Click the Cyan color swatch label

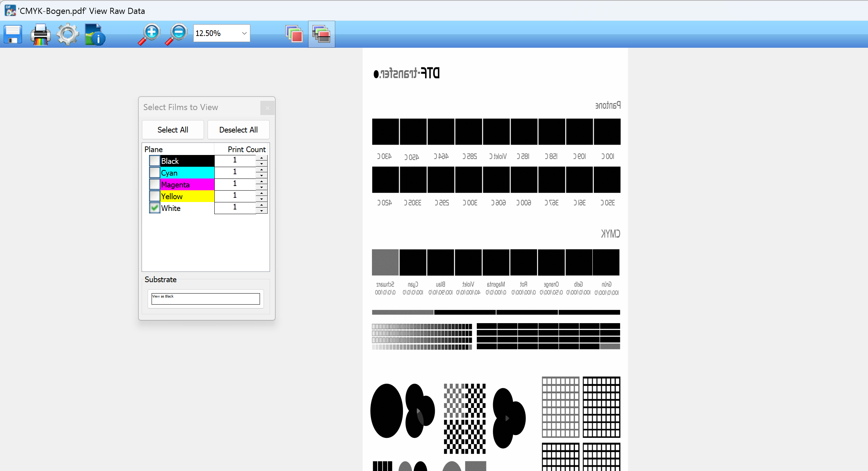click(187, 173)
